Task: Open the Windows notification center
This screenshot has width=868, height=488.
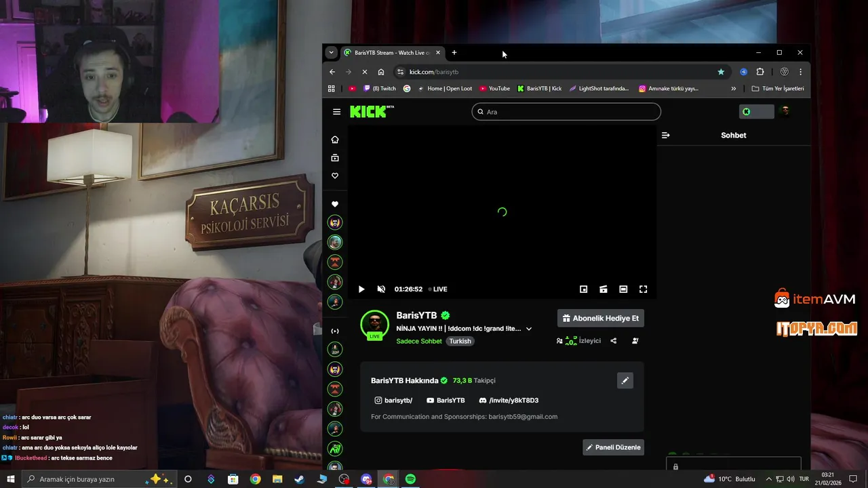Action: [853, 479]
